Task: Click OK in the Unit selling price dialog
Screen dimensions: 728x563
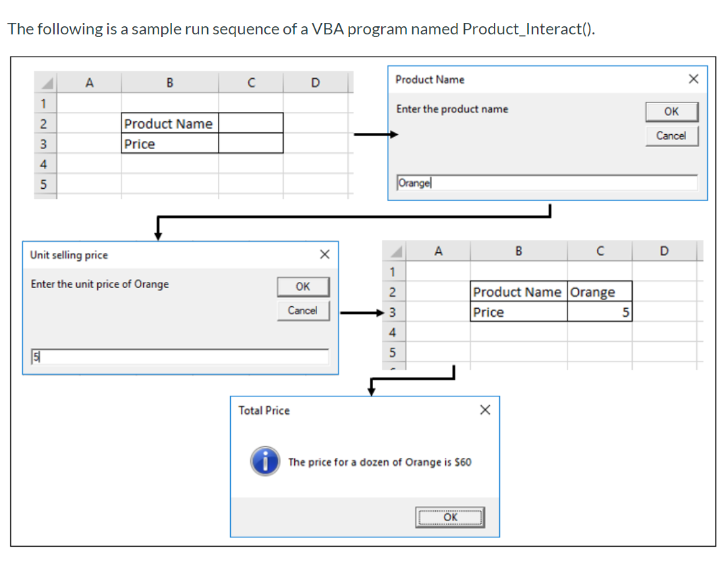Action: click(x=302, y=287)
